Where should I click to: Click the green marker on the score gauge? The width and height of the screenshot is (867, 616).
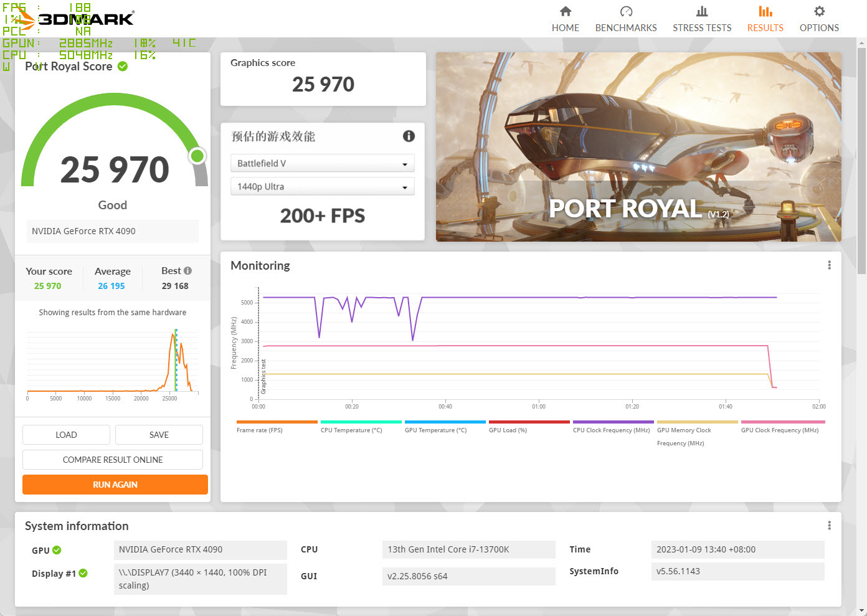pos(197,156)
